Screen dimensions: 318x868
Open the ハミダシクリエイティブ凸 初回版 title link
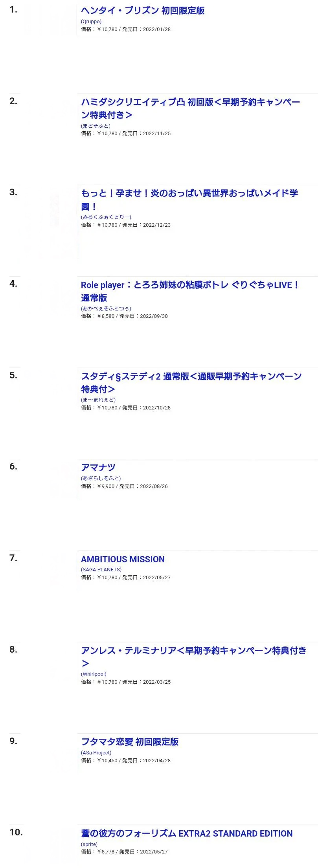pyautogui.click(x=190, y=102)
